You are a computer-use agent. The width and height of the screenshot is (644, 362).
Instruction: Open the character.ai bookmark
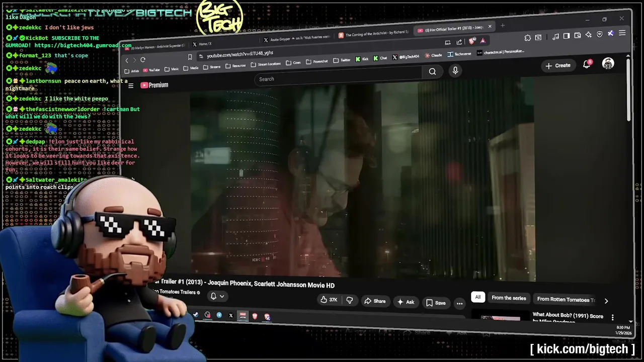click(501, 52)
